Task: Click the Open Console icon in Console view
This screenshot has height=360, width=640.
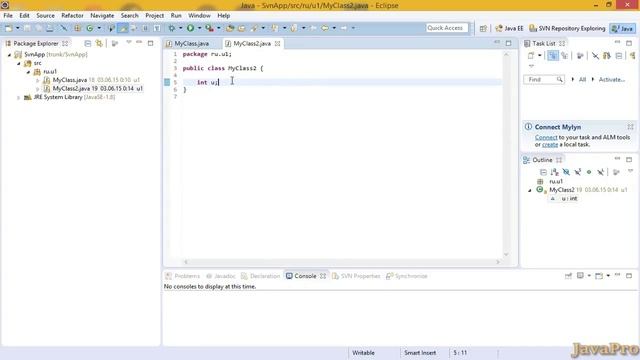Action: coord(599,276)
